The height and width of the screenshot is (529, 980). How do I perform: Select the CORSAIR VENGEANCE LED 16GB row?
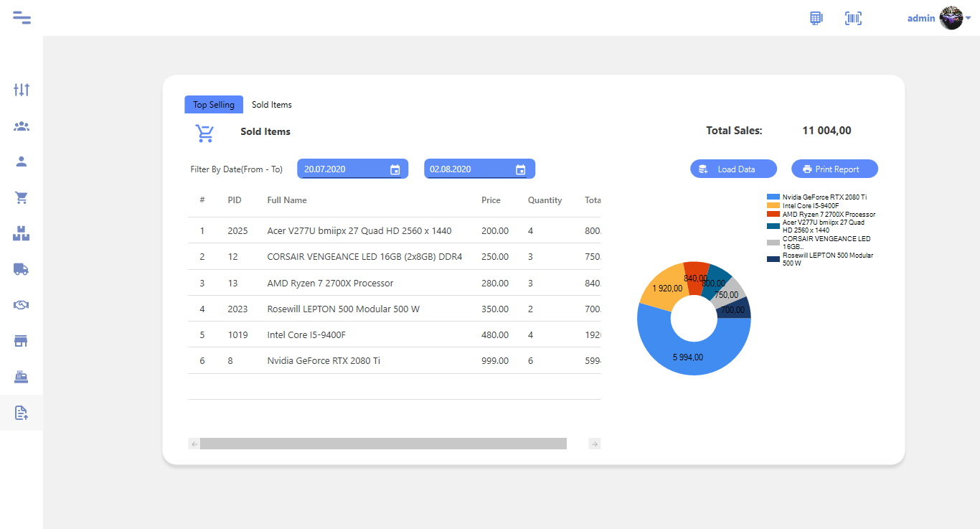(x=394, y=257)
